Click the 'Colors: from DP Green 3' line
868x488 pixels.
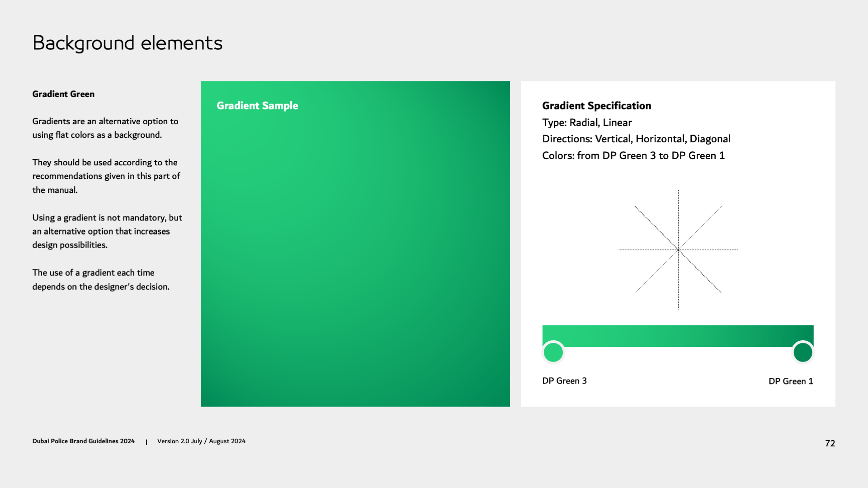point(633,156)
